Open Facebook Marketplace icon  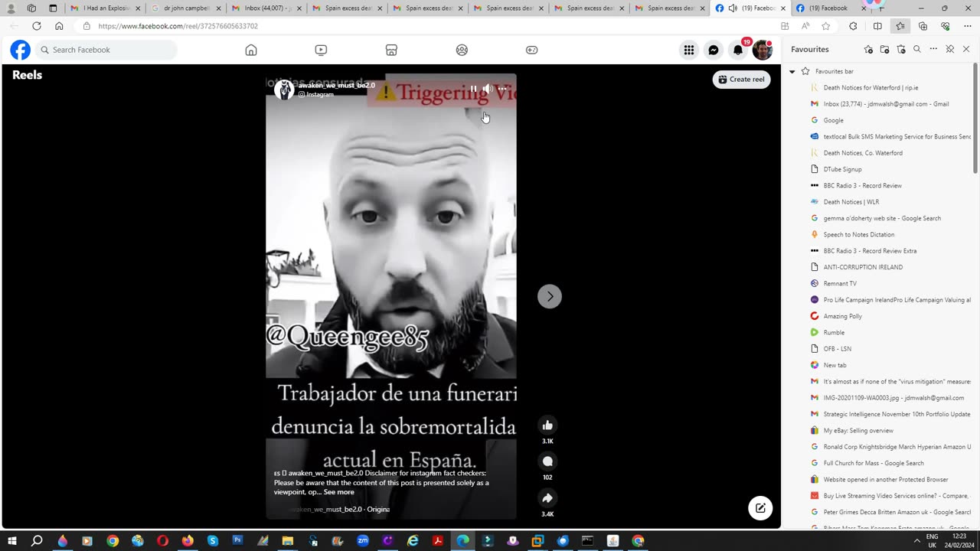point(391,50)
